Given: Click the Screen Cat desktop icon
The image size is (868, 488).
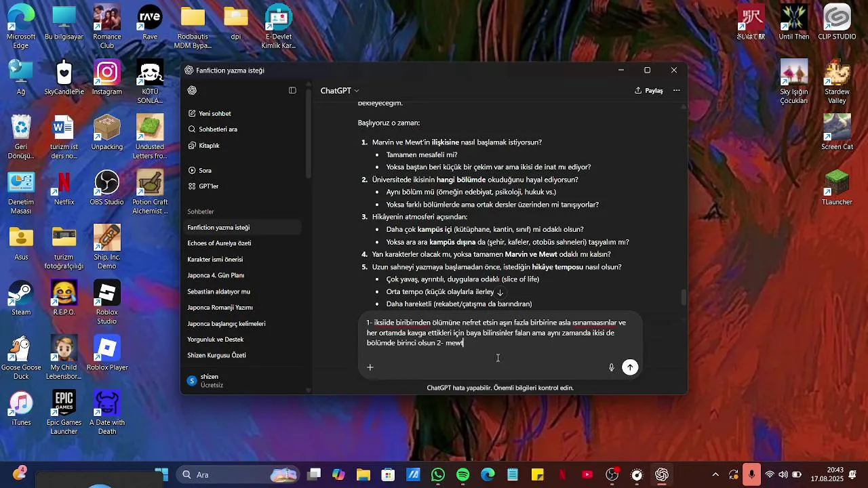Looking at the screenshot, I should [x=837, y=133].
